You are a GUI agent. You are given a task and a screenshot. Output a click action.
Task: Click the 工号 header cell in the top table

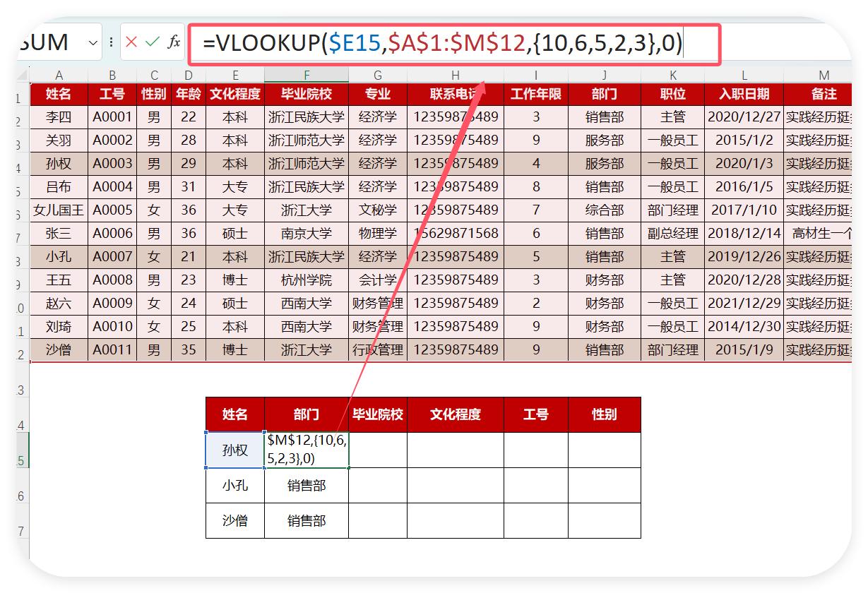(112, 94)
